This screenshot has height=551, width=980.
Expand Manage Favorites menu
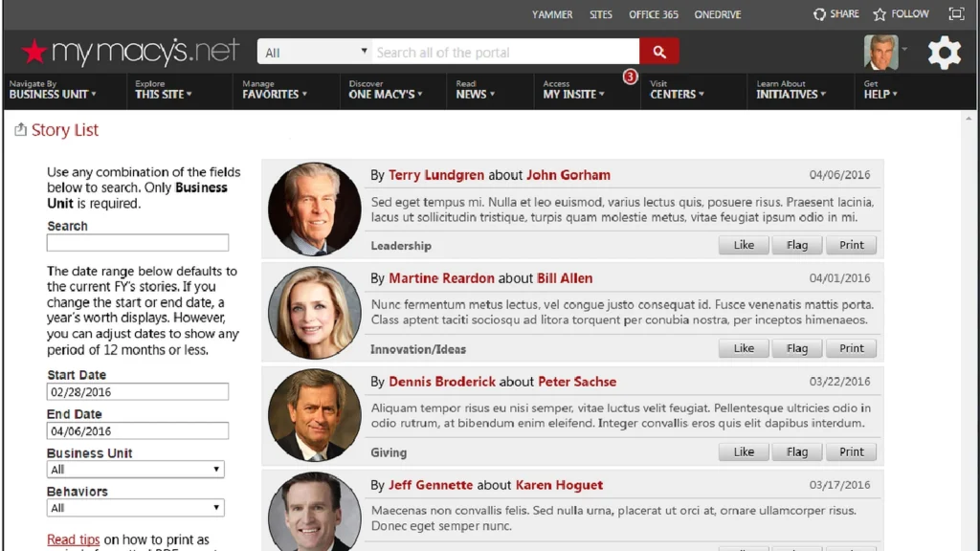[275, 90]
